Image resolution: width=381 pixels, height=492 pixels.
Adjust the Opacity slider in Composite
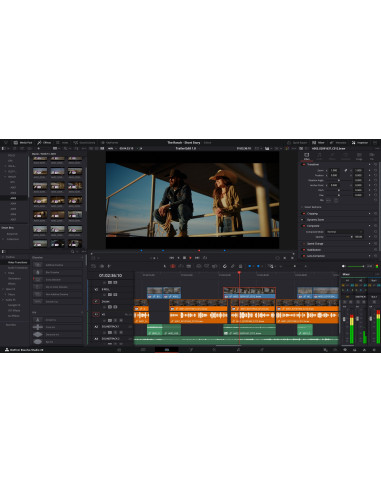(x=338, y=237)
